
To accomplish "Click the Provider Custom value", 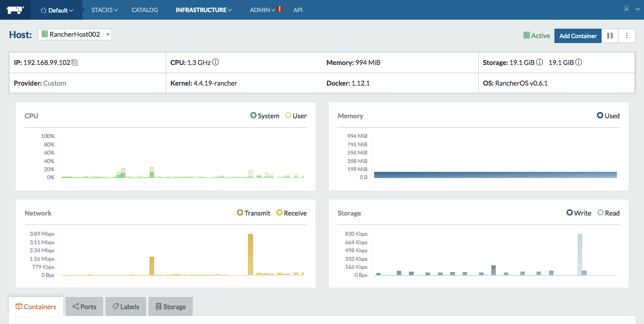I will coord(55,83).
